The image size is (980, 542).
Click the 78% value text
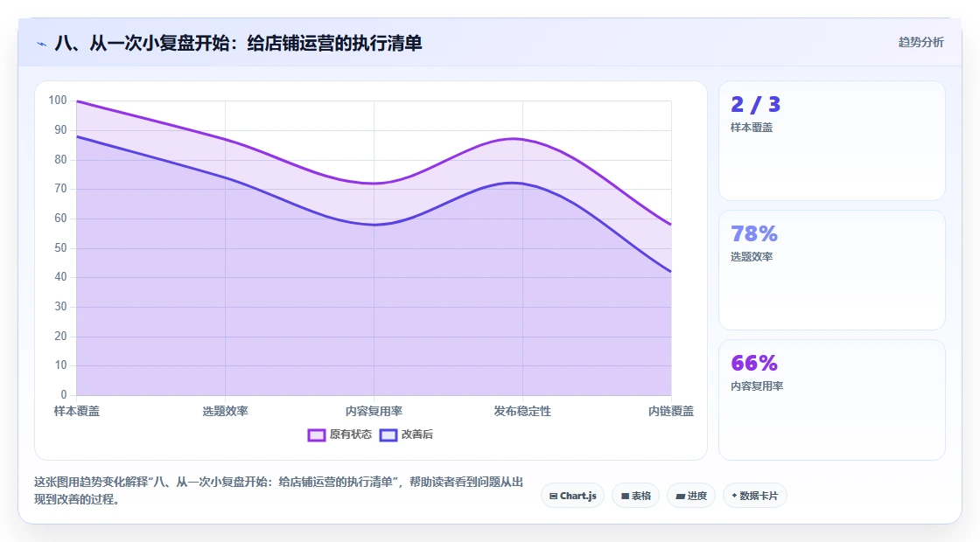(x=754, y=233)
